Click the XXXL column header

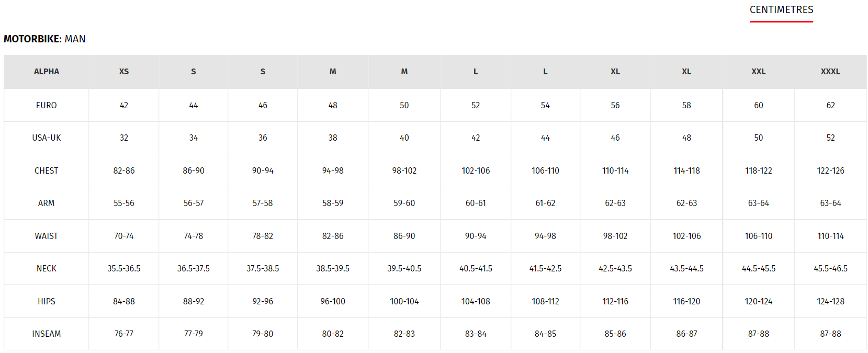coord(830,72)
